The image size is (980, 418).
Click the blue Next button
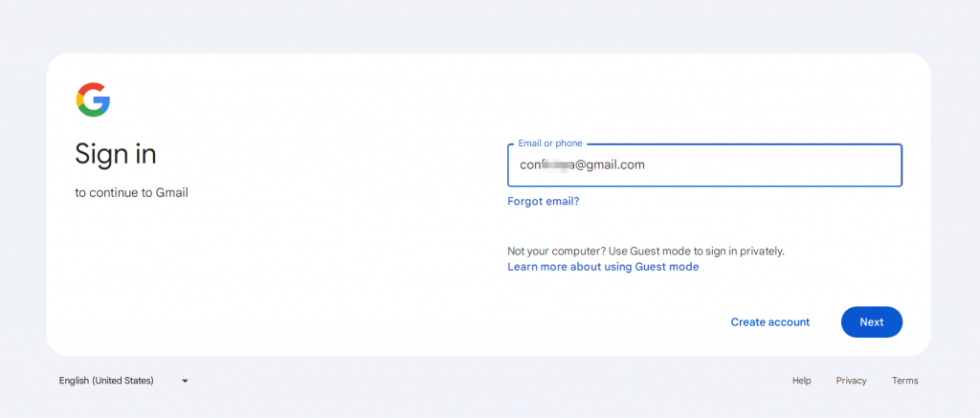871,322
